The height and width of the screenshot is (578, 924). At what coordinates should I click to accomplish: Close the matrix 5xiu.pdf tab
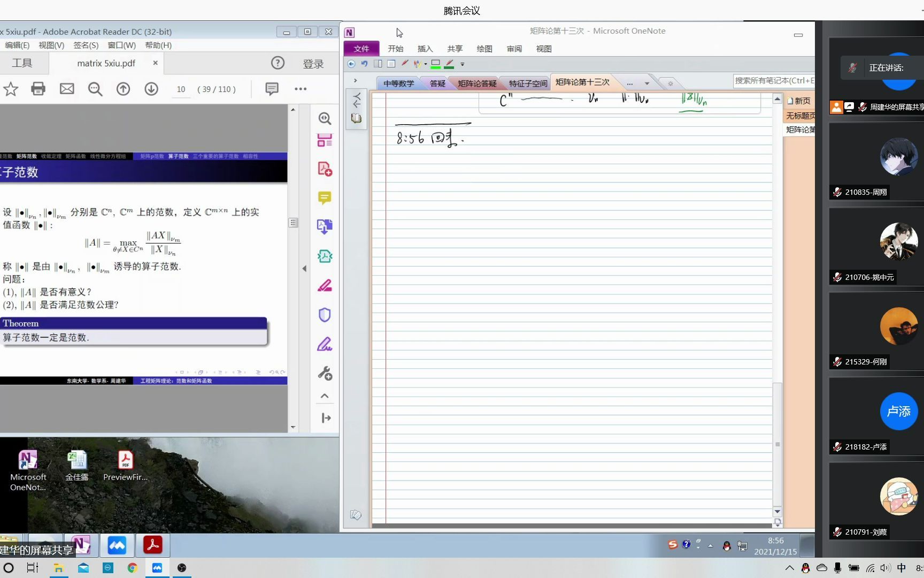tap(155, 63)
